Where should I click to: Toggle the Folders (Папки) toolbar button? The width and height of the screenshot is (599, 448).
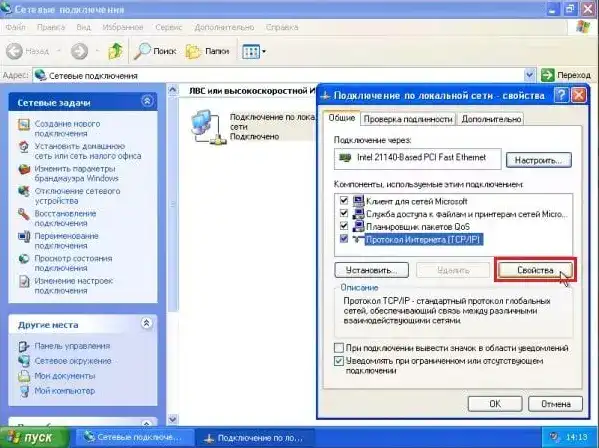tap(207, 51)
